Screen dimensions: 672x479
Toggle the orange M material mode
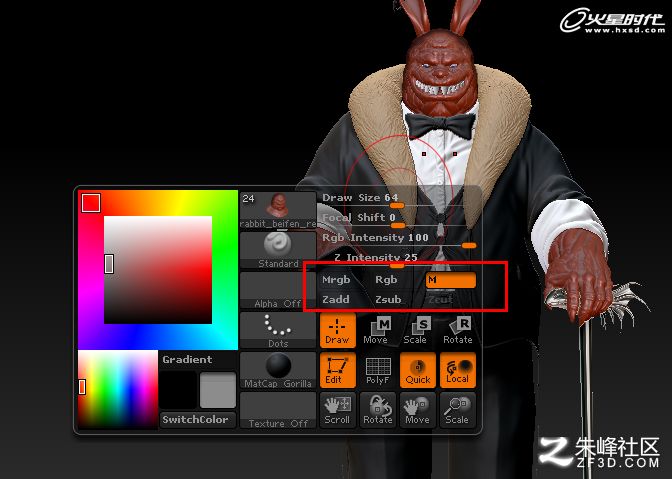[450, 280]
